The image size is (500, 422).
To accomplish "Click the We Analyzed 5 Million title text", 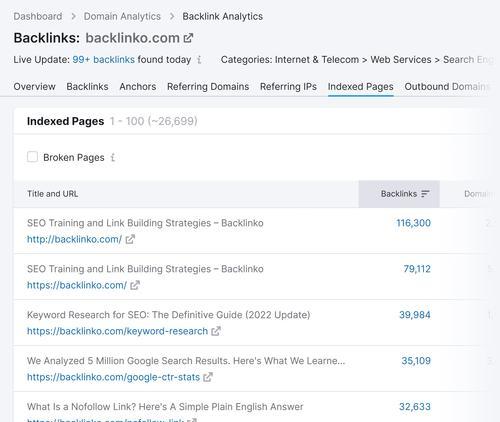I will (x=186, y=361).
